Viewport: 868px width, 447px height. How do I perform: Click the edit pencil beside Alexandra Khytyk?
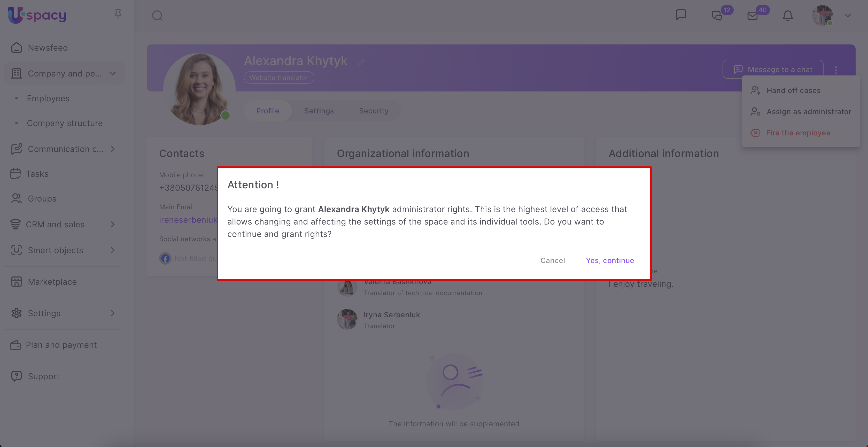click(x=361, y=62)
